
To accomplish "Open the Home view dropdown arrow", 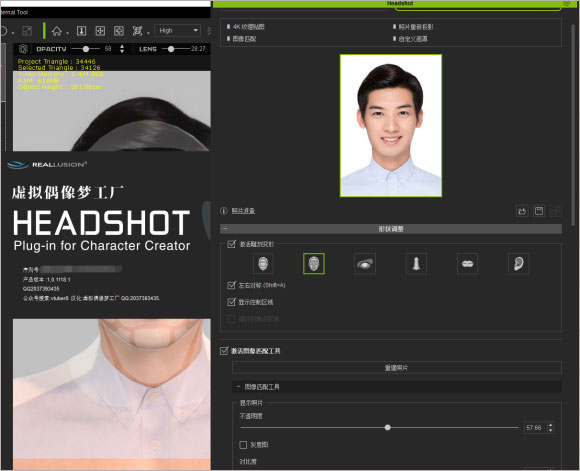I will tap(67, 33).
